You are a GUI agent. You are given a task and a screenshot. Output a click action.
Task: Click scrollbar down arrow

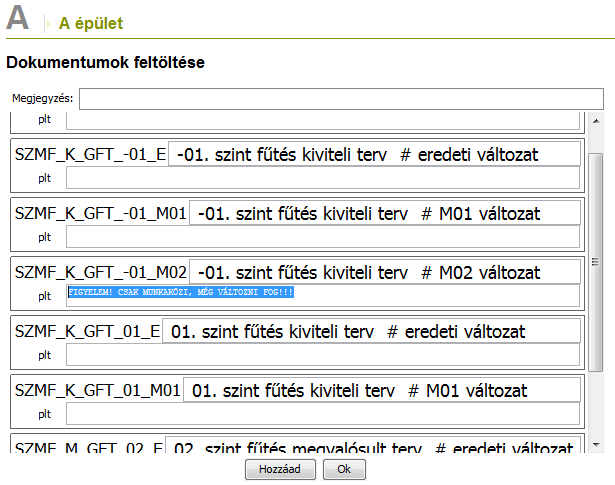tap(596, 443)
